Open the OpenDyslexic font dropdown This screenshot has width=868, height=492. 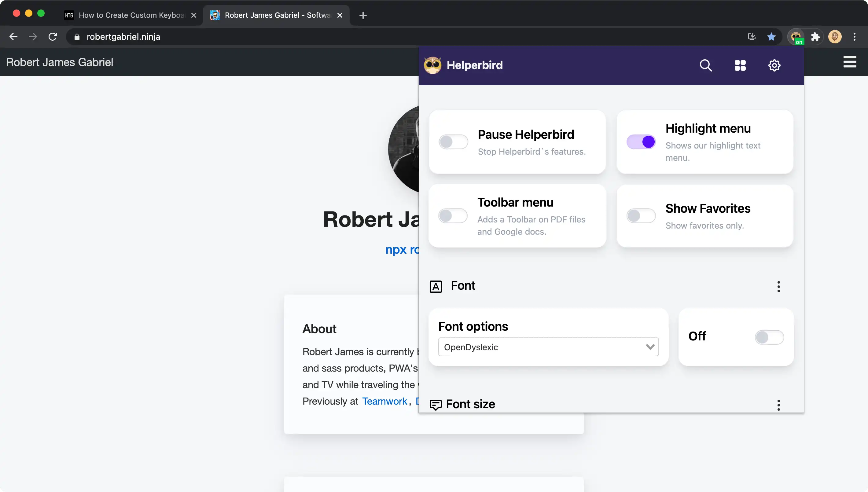click(548, 347)
